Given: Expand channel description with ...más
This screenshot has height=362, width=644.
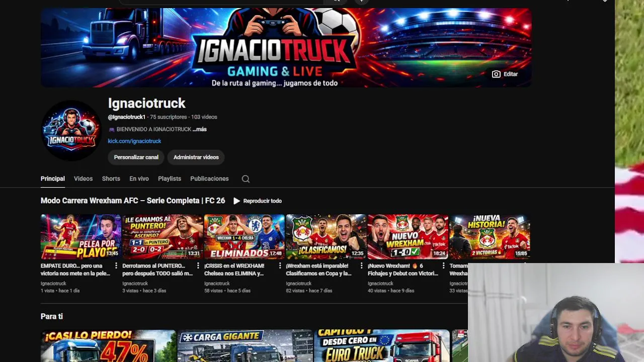Looking at the screenshot, I should coord(200,129).
